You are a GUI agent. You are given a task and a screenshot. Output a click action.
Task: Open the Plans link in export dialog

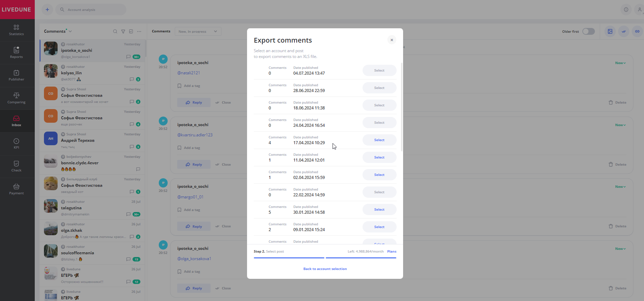[x=392, y=252]
